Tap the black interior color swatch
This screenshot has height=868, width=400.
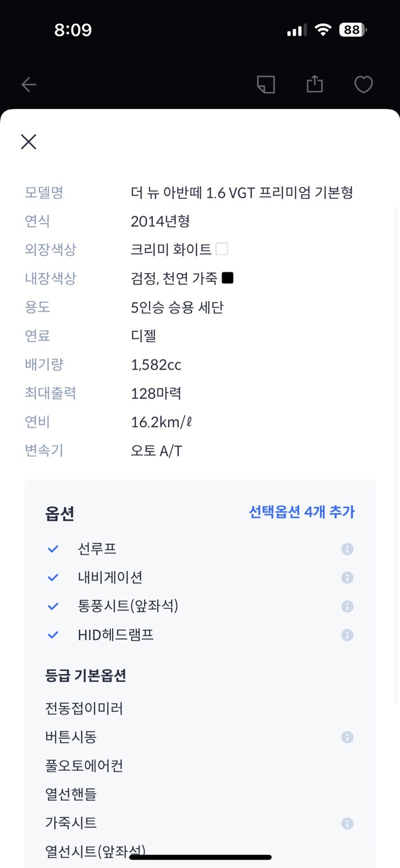(x=228, y=278)
